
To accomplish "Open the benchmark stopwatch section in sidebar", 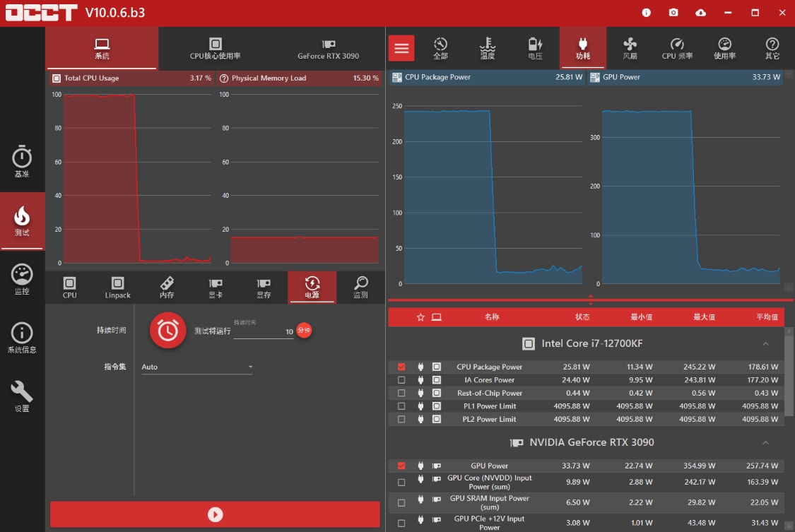I will [x=22, y=161].
